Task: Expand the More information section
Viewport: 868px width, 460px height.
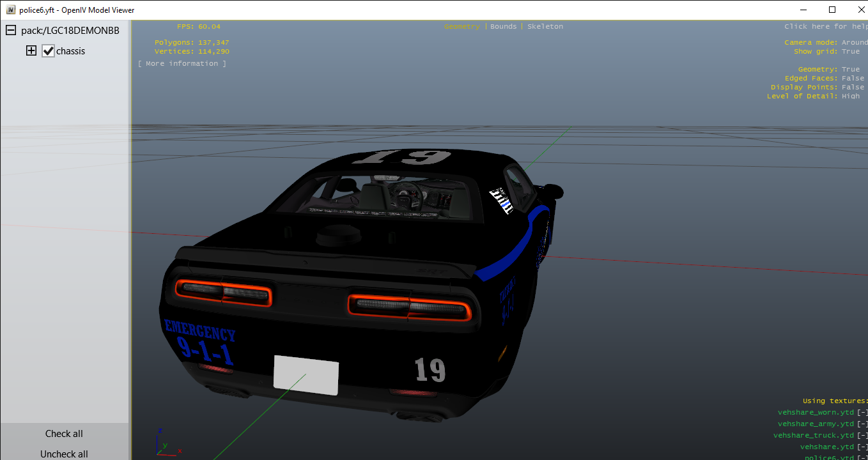Action: click(x=182, y=64)
